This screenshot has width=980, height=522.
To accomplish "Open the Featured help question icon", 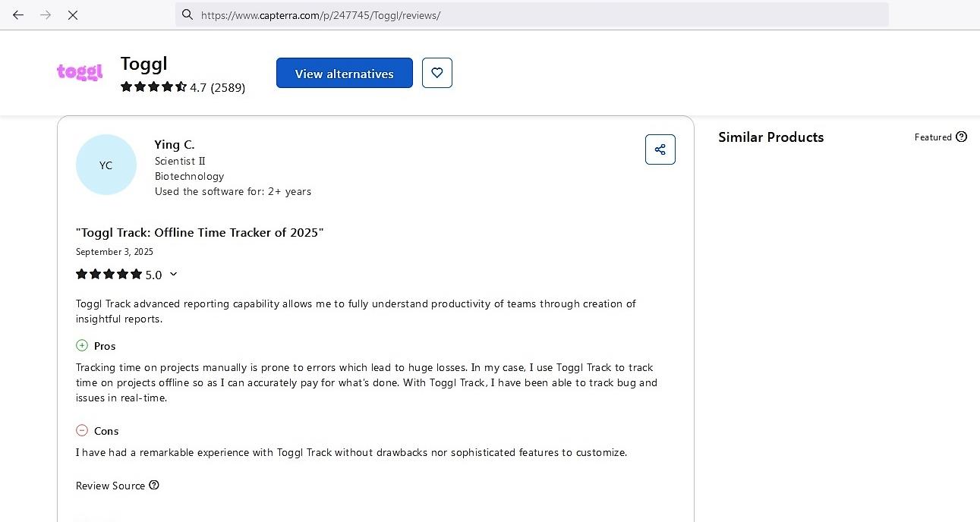I will pyautogui.click(x=962, y=137).
